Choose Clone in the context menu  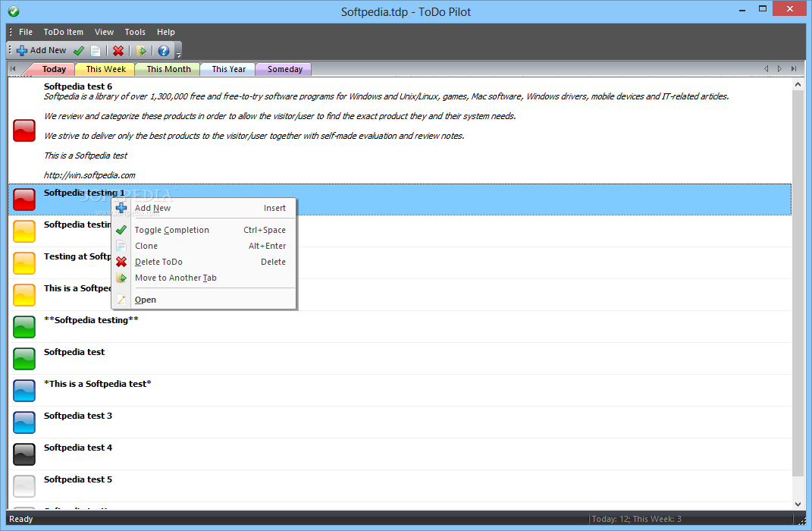click(x=204, y=246)
